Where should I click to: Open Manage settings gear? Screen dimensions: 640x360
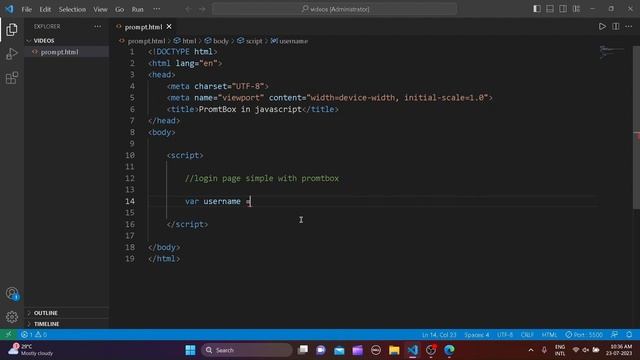pos(12,317)
